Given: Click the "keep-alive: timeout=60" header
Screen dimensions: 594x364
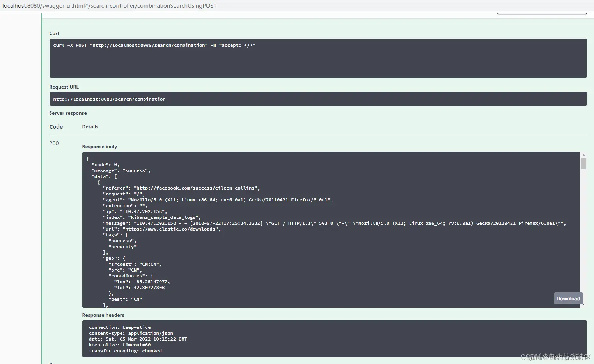Looking at the screenshot, I should (120, 345).
